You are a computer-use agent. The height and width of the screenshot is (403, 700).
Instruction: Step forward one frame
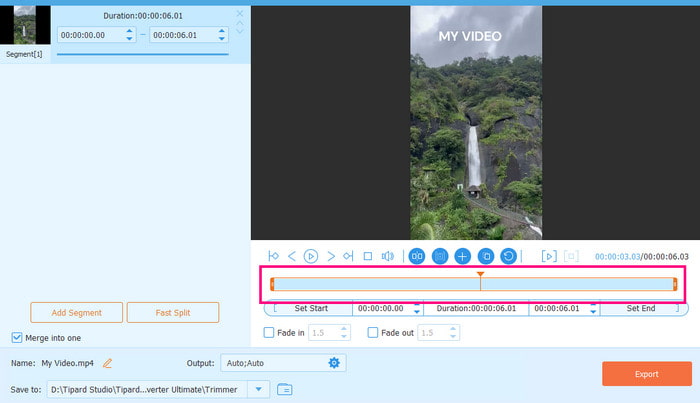pyautogui.click(x=331, y=256)
